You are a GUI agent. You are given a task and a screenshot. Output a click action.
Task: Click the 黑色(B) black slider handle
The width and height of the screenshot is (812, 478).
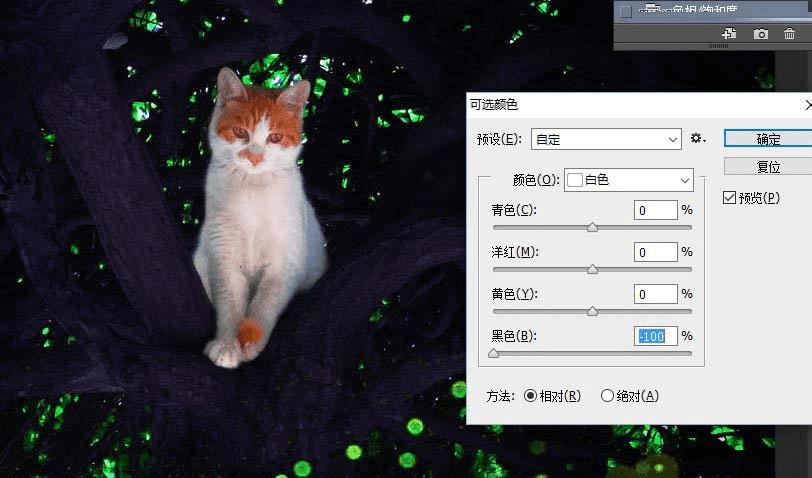(494, 353)
